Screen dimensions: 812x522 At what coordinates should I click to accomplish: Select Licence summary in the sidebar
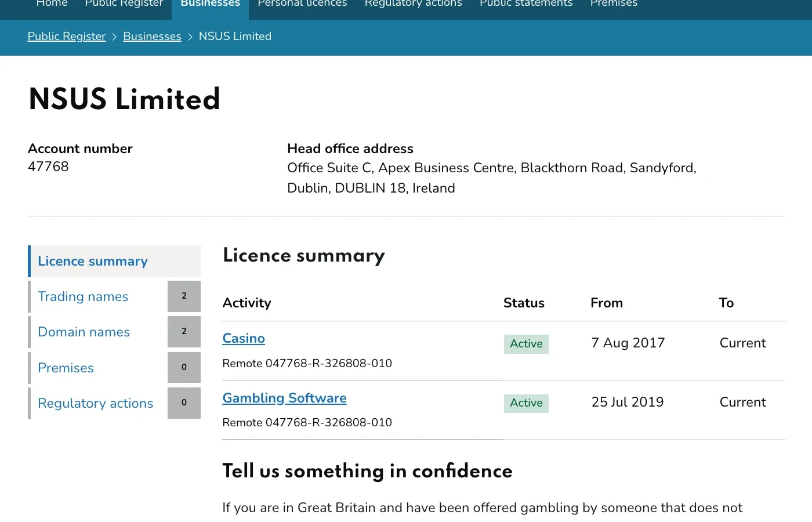point(114,261)
